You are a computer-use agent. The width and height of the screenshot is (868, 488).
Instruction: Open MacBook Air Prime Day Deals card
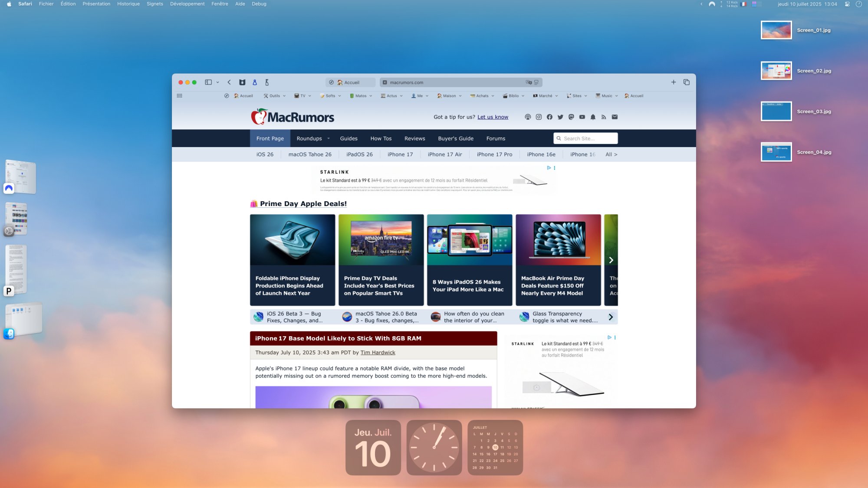pos(558,260)
